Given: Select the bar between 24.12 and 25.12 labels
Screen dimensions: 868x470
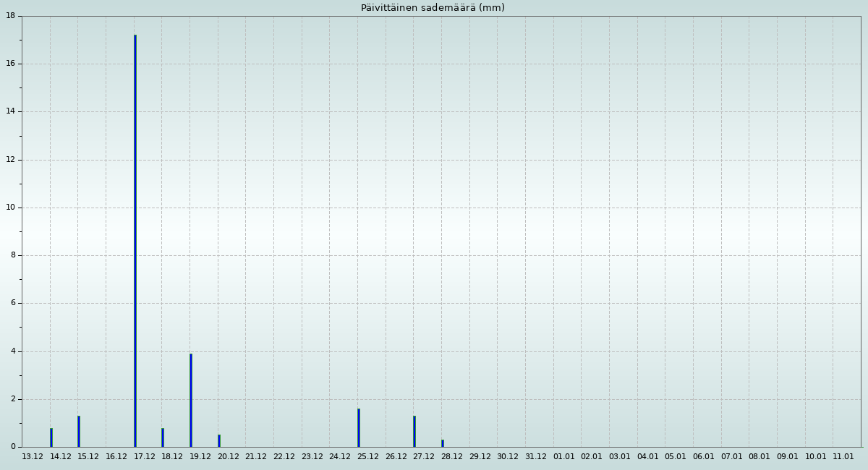Looking at the screenshot, I should tap(359, 428).
